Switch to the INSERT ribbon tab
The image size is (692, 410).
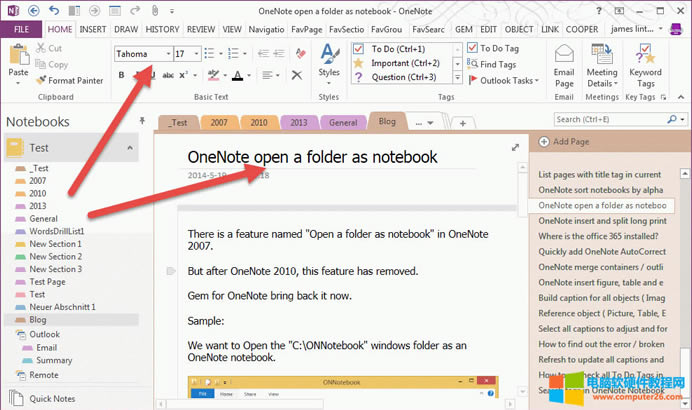click(93, 29)
